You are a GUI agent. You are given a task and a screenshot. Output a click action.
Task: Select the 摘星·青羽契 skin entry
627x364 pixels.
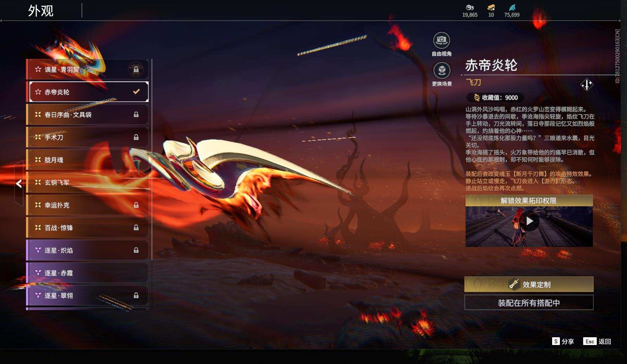pos(88,69)
